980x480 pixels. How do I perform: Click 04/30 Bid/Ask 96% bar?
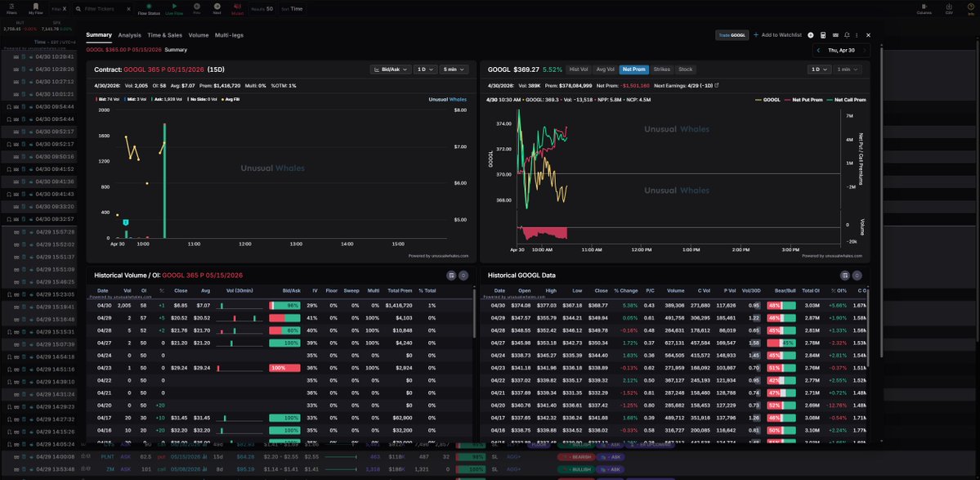coord(284,305)
